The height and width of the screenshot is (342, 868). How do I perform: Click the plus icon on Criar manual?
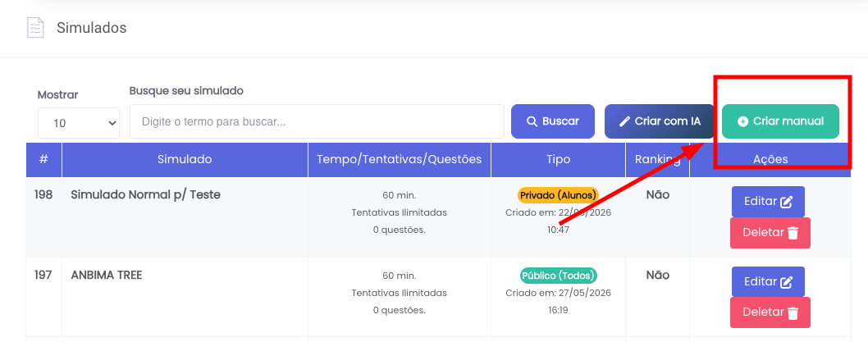coord(743,121)
